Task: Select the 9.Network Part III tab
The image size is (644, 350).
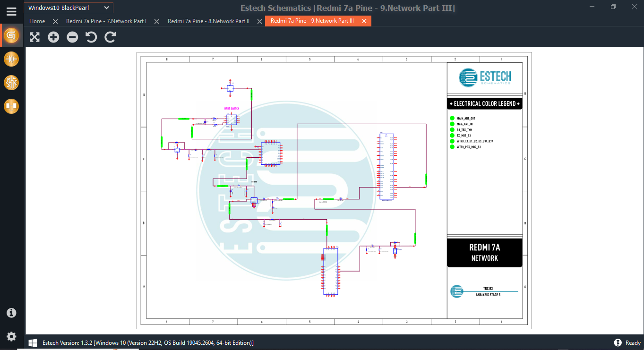Action: pyautogui.click(x=312, y=21)
